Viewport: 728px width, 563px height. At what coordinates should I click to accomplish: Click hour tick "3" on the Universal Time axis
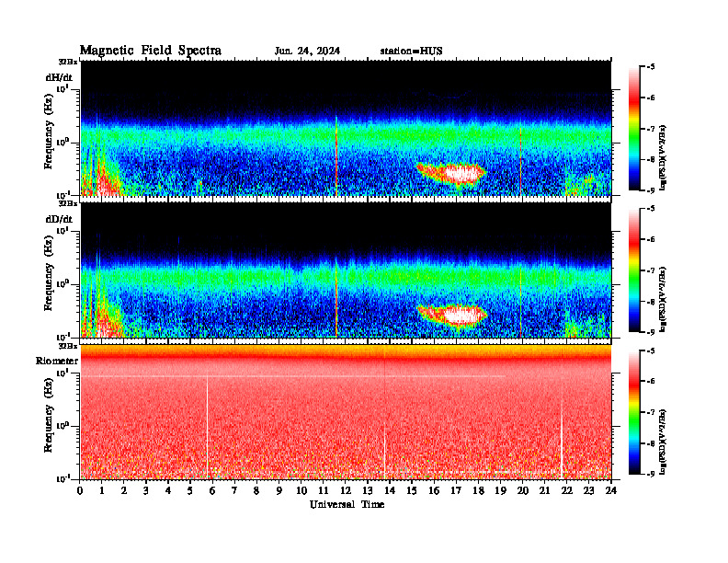[146, 491]
